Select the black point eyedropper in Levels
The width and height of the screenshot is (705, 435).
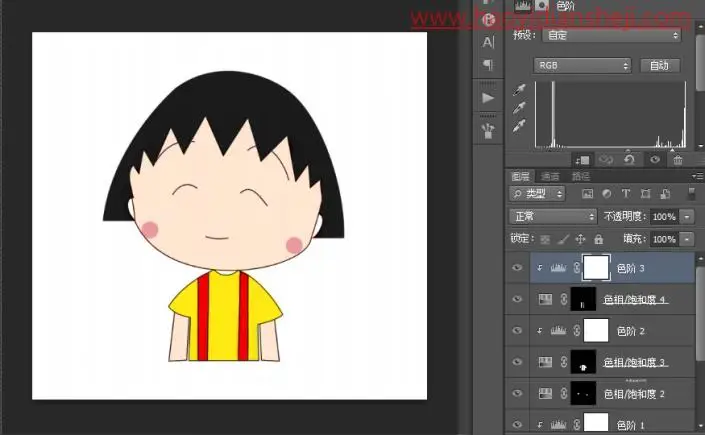coord(519,89)
